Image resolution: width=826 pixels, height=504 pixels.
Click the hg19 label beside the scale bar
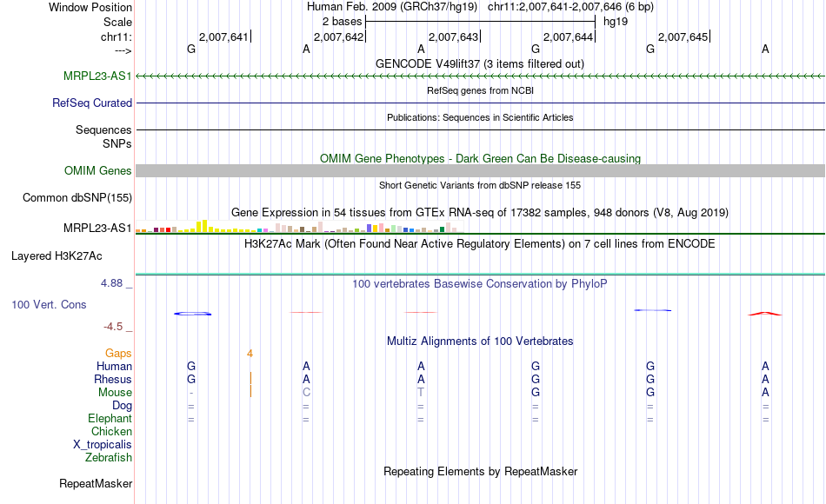point(616,22)
